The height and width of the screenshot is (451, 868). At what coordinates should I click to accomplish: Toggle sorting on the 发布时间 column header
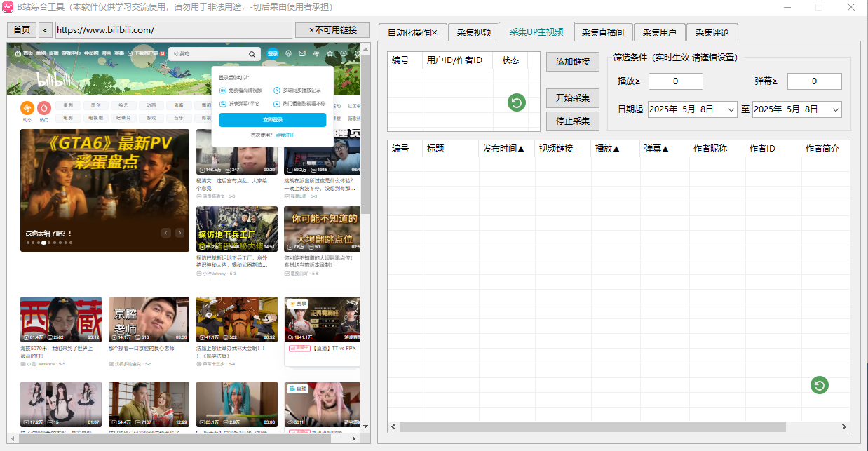[506, 148]
